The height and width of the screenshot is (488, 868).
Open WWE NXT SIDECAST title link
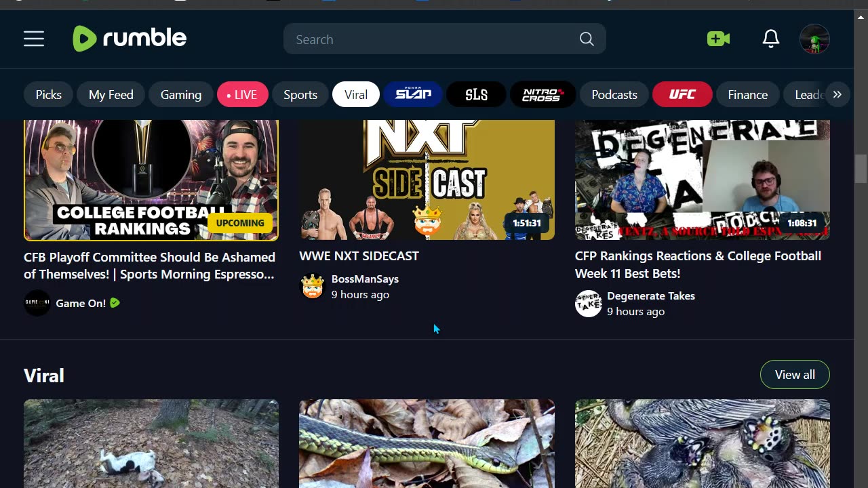coord(359,256)
